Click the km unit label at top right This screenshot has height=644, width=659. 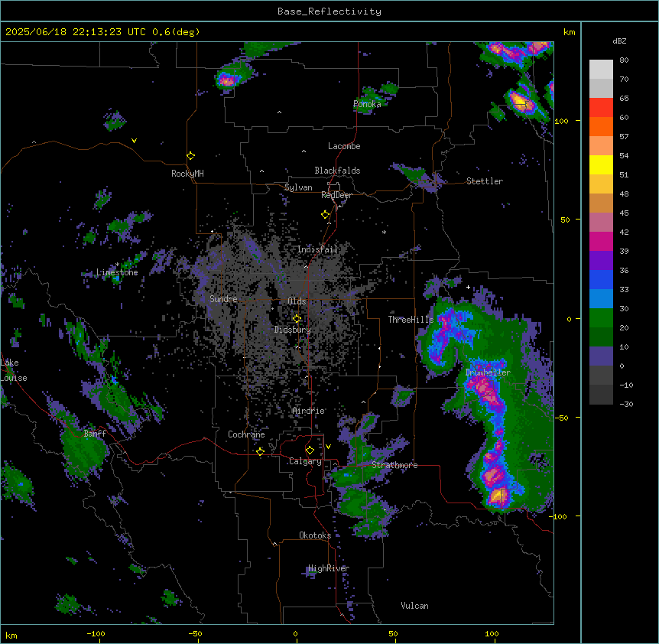click(569, 32)
